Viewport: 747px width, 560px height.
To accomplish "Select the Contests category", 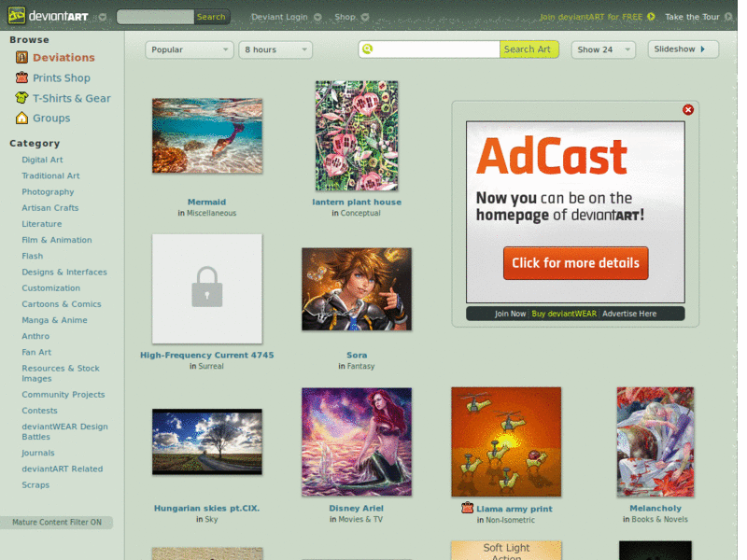I will 39,411.
